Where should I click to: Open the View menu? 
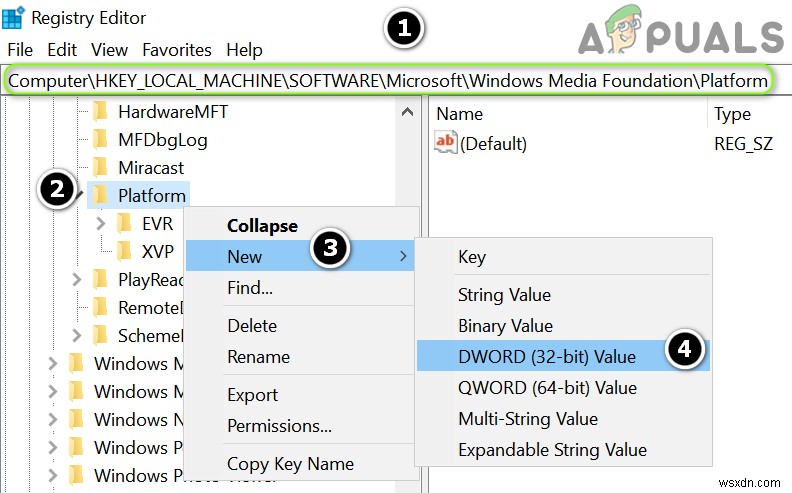pos(109,49)
